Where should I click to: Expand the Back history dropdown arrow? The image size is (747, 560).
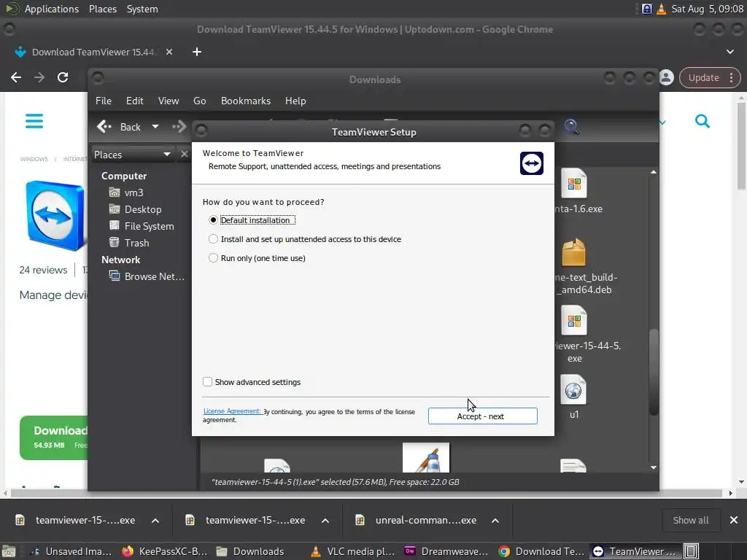pos(155,127)
